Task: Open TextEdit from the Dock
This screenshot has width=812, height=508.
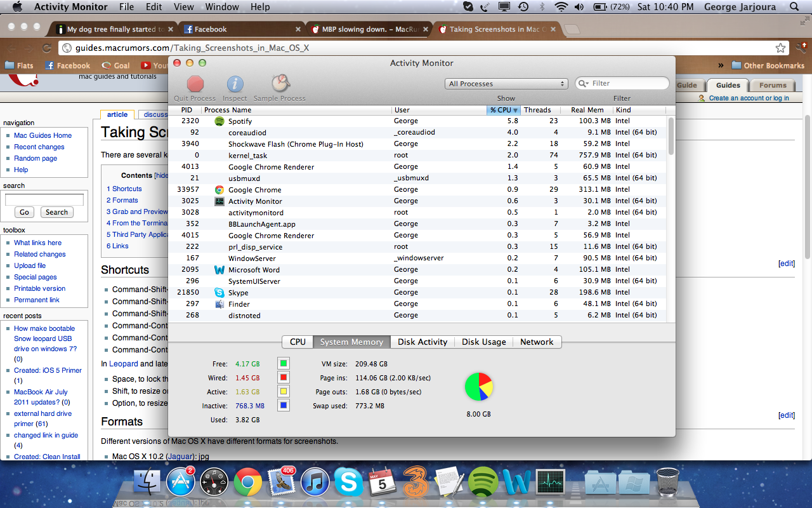Action: click(449, 481)
